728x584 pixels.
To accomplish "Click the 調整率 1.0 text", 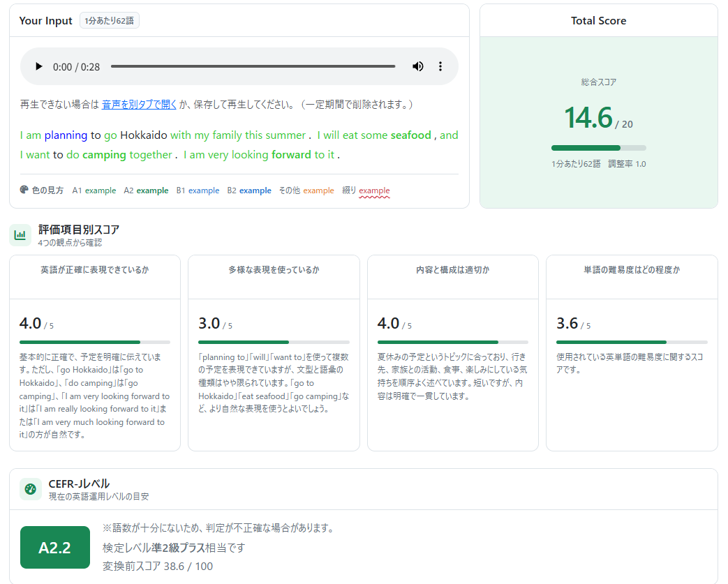I will pyautogui.click(x=627, y=164).
